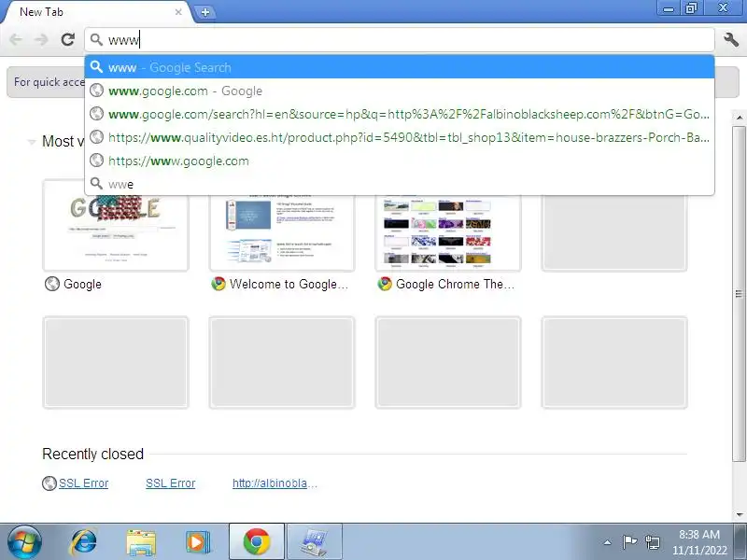This screenshot has width=747, height=560.
Task: Pick the google.com/search albinoblacksheep suggestion
Action: coord(400,114)
